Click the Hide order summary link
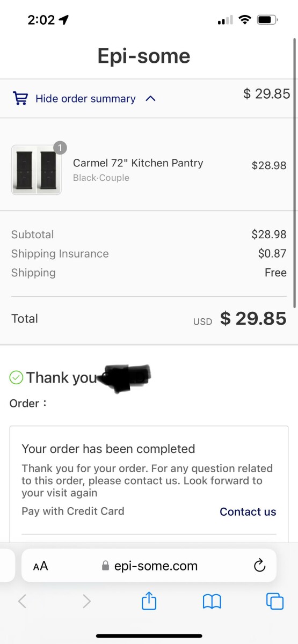 pos(85,99)
